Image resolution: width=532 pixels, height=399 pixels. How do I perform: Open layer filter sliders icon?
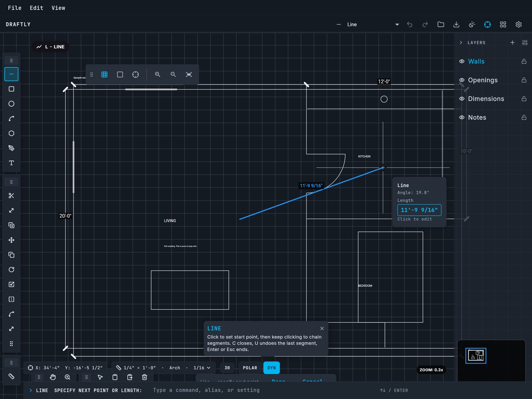pyautogui.click(x=525, y=42)
